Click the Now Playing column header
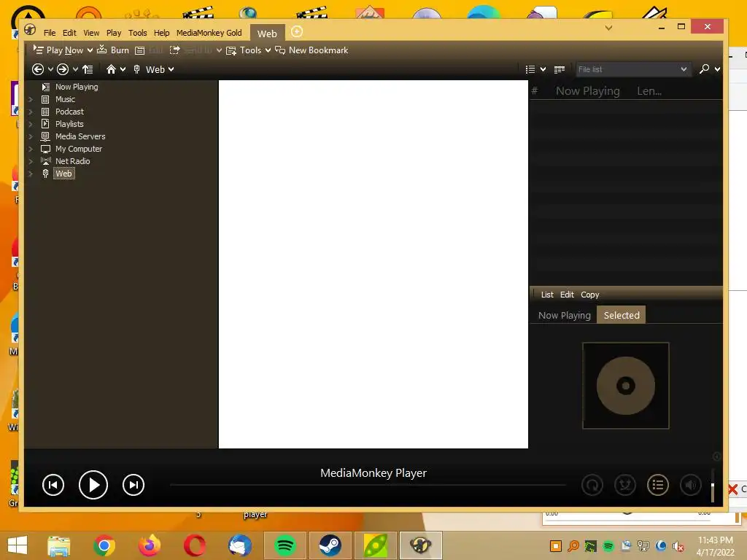747x560 pixels. pyautogui.click(x=587, y=91)
